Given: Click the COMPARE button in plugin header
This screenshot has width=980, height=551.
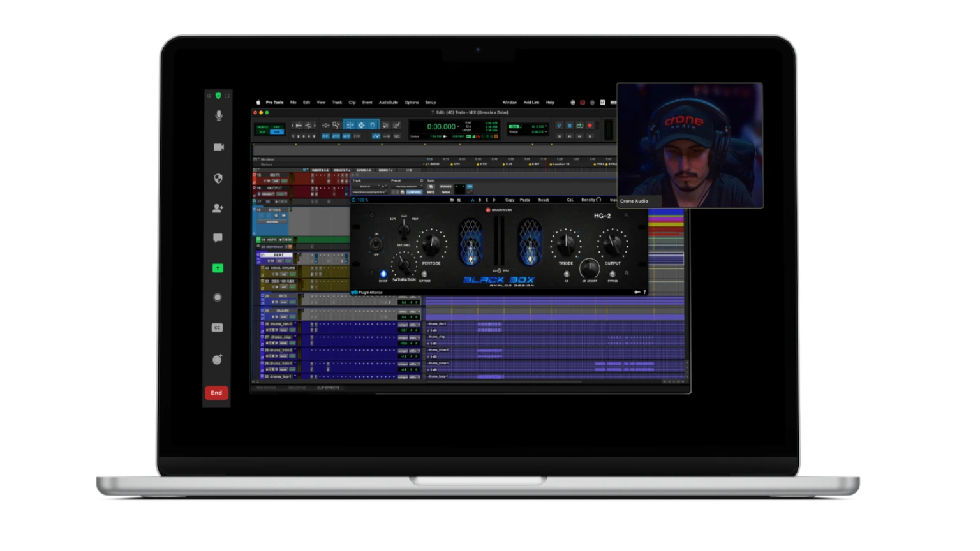Looking at the screenshot, I should click(x=414, y=192).
